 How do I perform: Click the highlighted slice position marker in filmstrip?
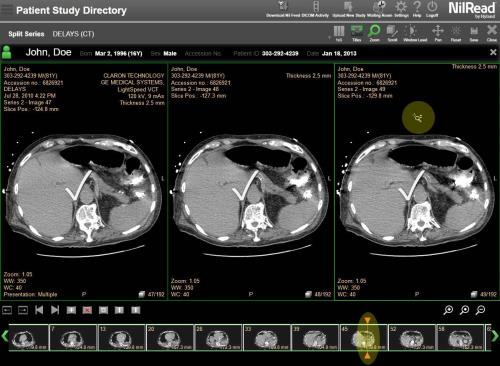367,338
